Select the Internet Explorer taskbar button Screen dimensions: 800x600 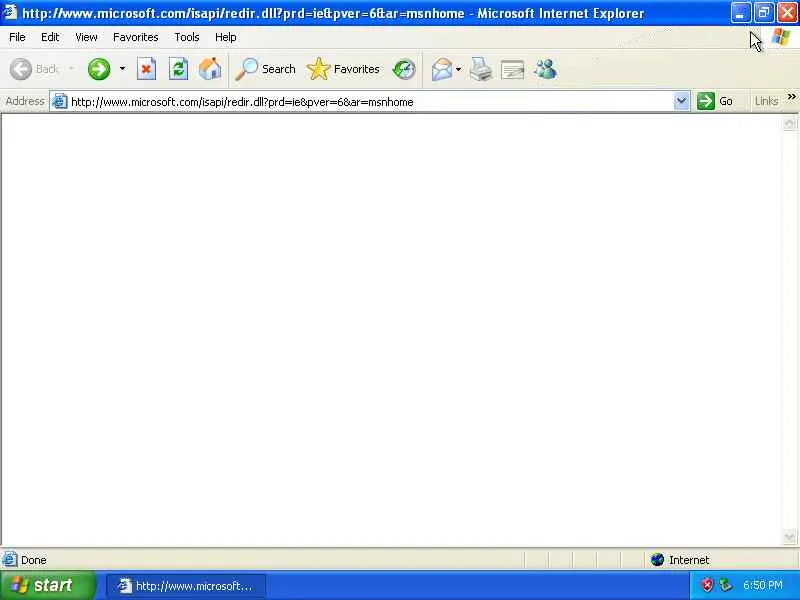186,586
